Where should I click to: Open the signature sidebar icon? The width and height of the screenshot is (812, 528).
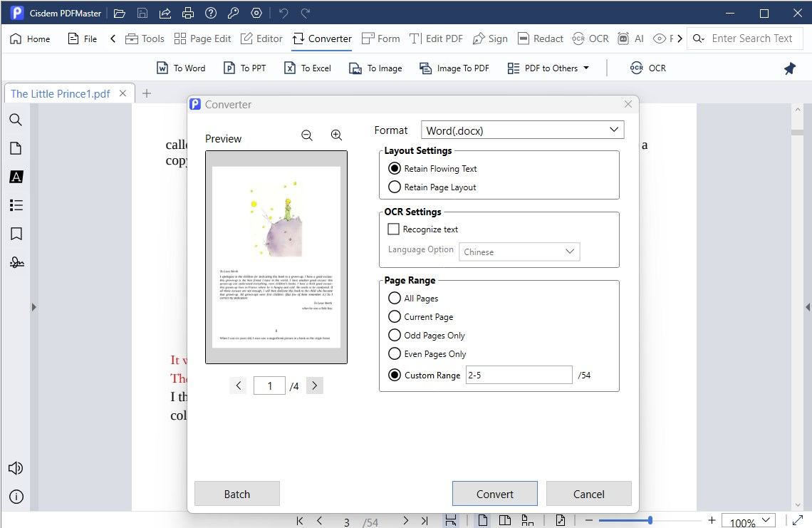click(x=16, y=262)
